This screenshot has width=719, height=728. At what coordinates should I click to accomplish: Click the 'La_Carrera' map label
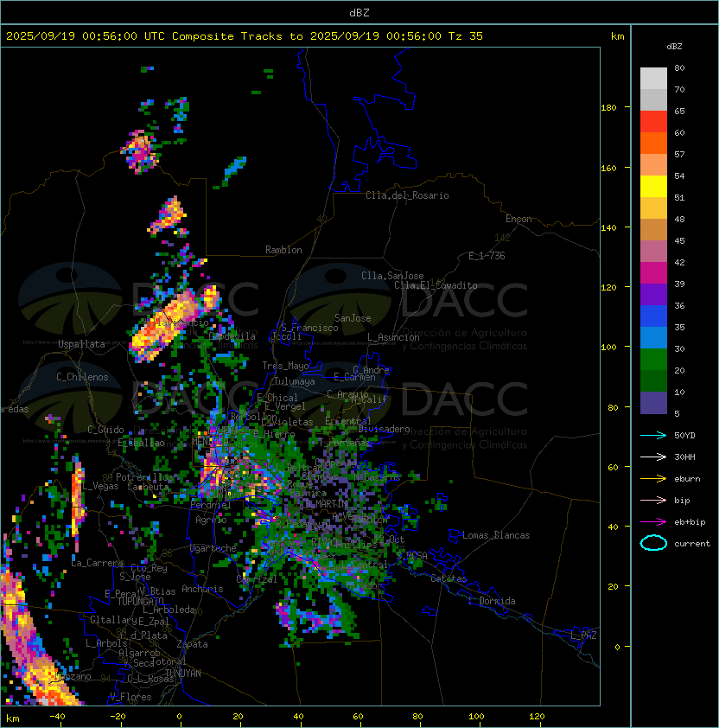pos(97,563)
